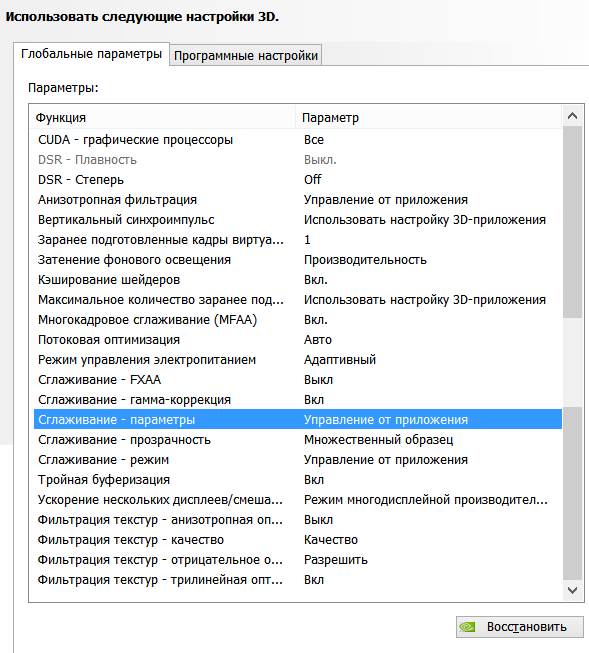
Task: Select the Режим управления электропитанием row
Action: tap(298, 359)
